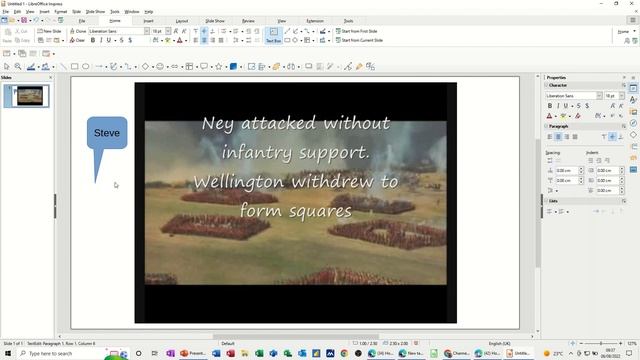The width and height of the screenshot is (640, 360).
Task: Open the Styles deck in sidebar
Action: click(633, 100)
